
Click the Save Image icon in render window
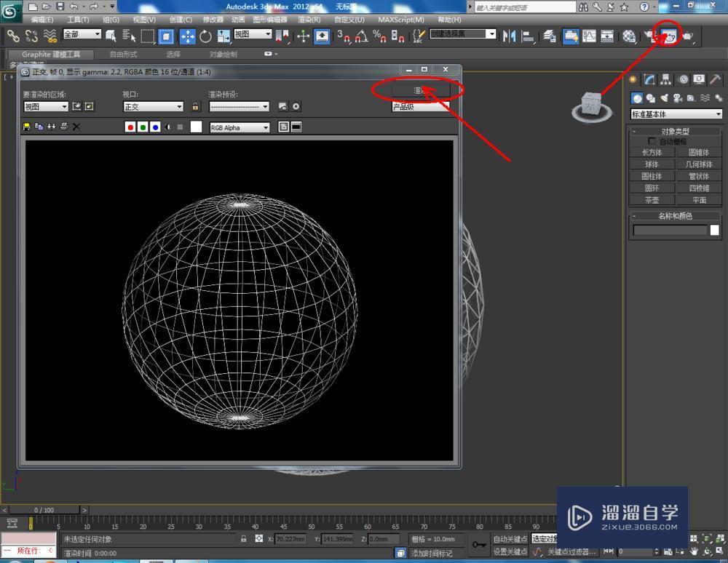[27, 127]
